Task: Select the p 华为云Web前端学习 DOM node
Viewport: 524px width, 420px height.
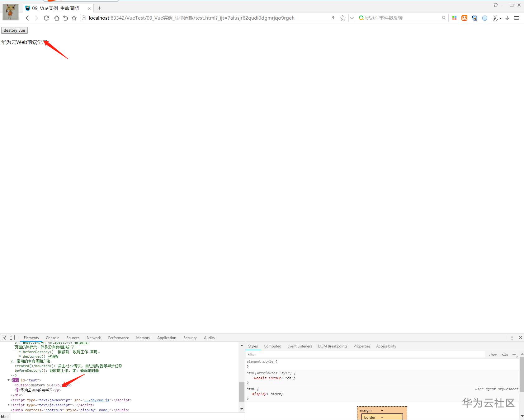Action: [x=38, y=390]
